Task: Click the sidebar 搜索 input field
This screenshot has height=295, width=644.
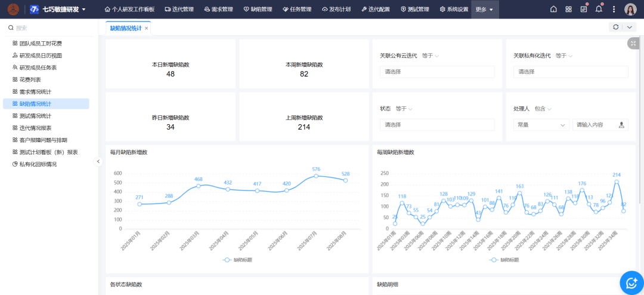Action: (51, 28)
